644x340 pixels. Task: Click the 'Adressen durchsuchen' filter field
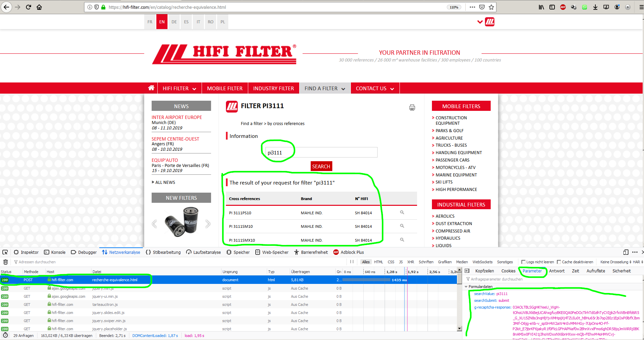[x=179, y=262]
